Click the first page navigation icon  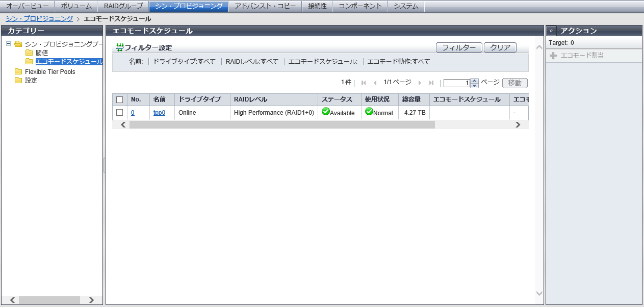pos(364,83)
